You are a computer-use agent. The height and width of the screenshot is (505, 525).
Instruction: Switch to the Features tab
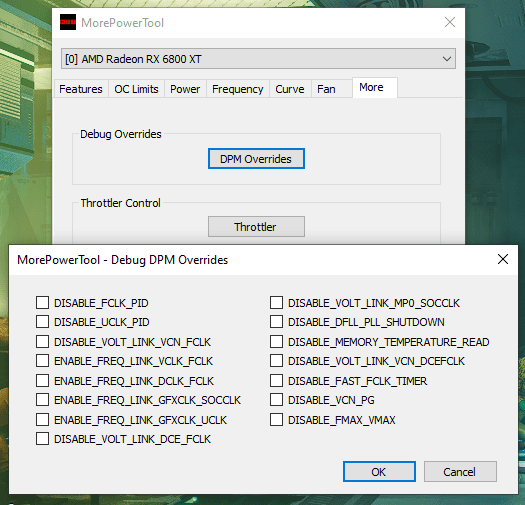81,89
